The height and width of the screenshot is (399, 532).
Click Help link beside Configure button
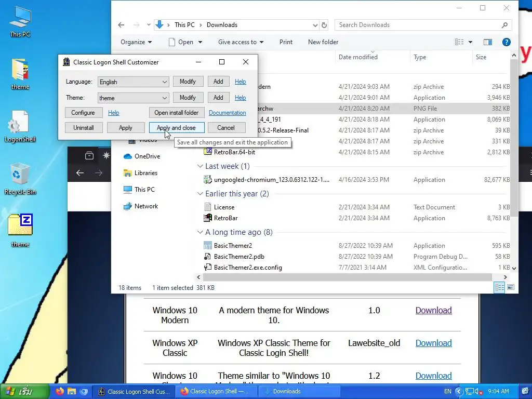tap(113, 113)
